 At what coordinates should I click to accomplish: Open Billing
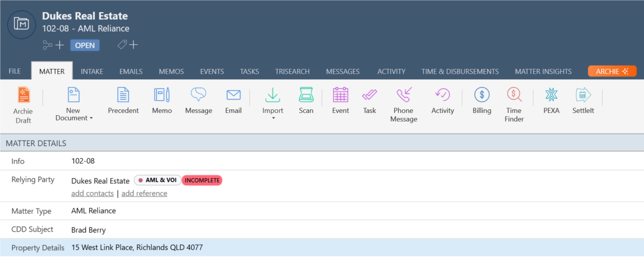point(482,101)
